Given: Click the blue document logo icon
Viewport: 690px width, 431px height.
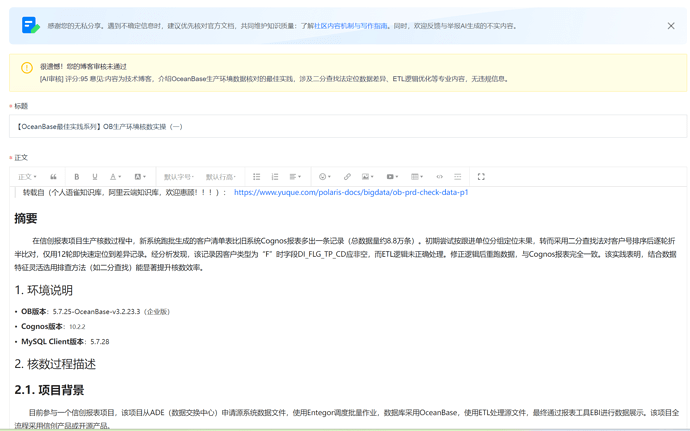Looking at the screenshot, I should [x=30, y=26].
